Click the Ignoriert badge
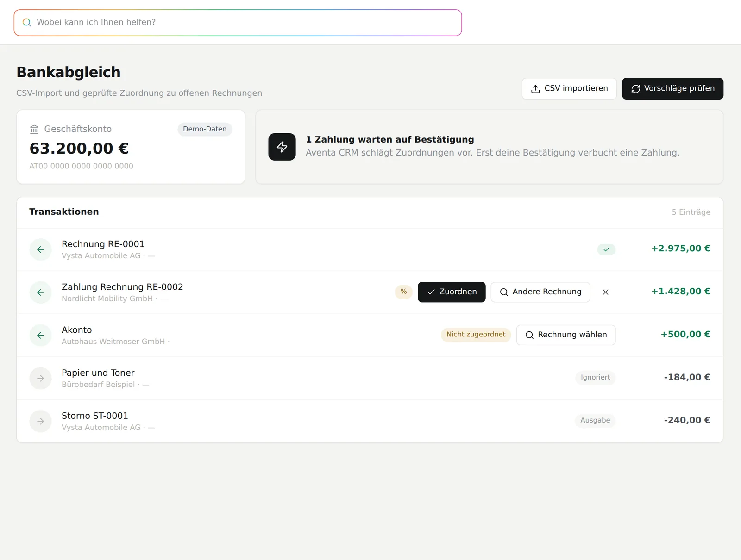Viewport: 741px width, 560px height. pos(595,378)
